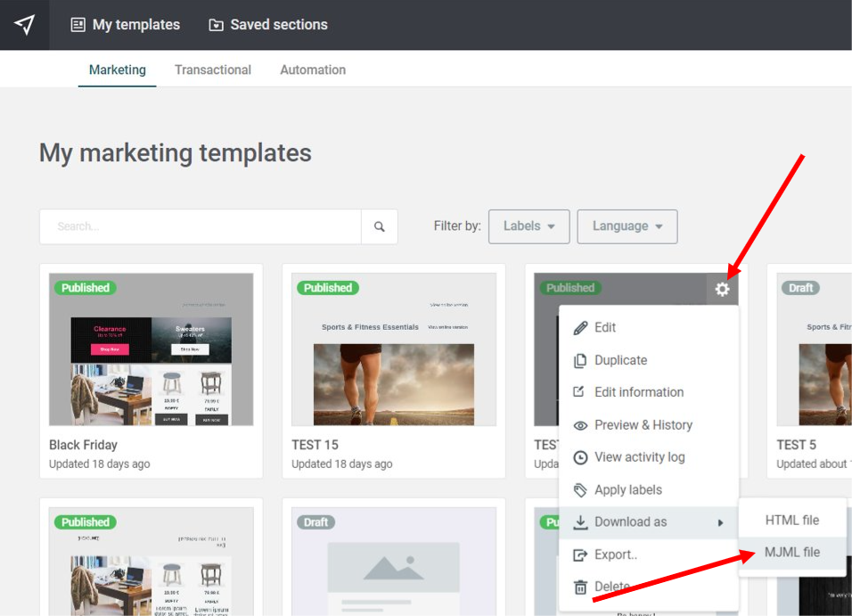The width and height of the screenshot is (852, 616).
Task: Download template as MJML file
Action: (x=792, y=553)
